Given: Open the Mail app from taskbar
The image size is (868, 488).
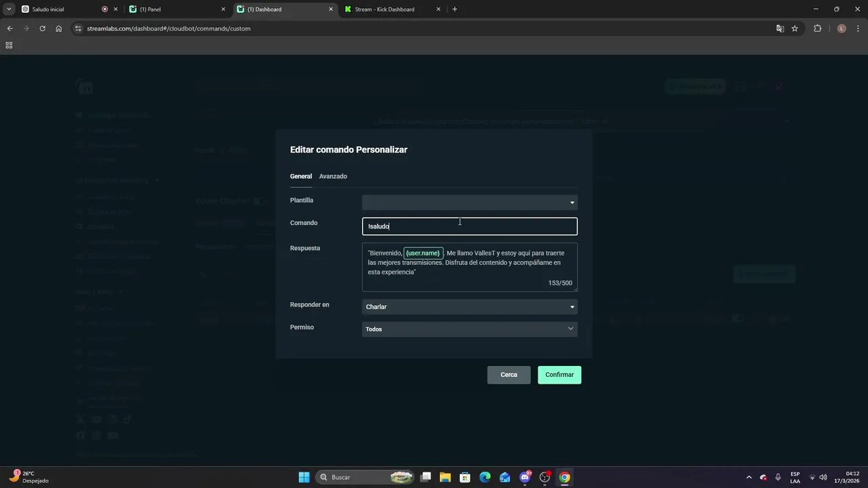Looking at the screenshot, I should coord(505,477).
